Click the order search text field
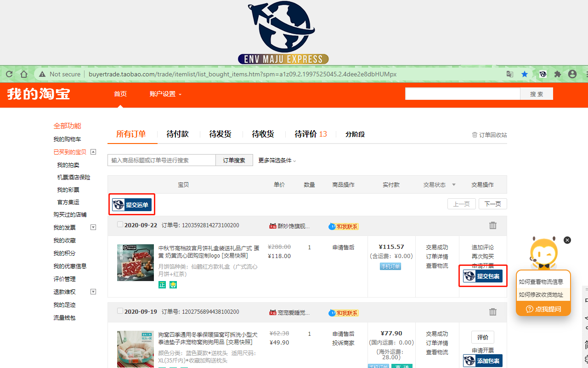This screenshot has width=588, height=368. coord(162,160)
